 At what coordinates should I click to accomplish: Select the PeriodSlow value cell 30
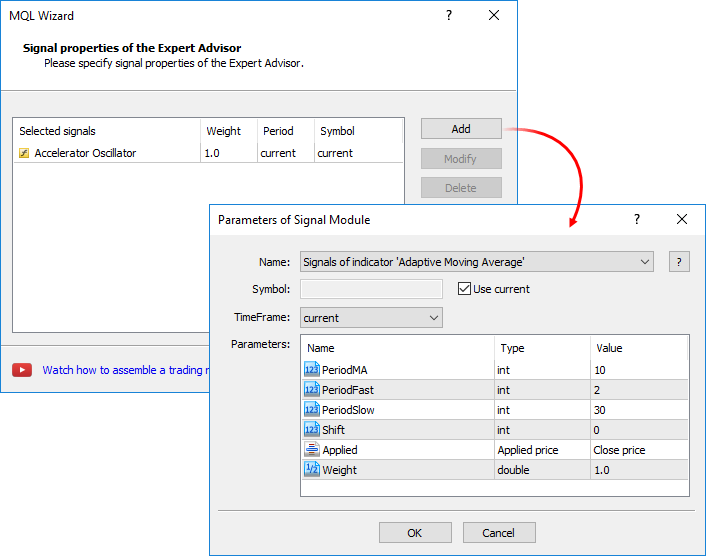click(639, 410)
